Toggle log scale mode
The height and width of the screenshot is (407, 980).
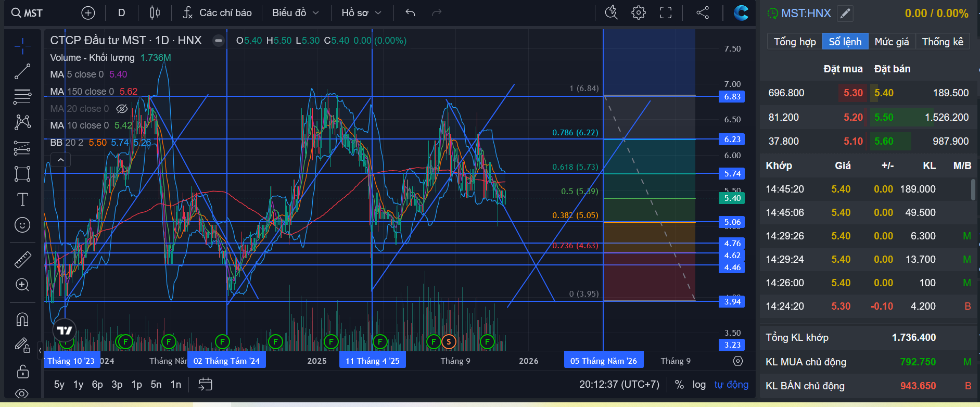coord(699,385)
